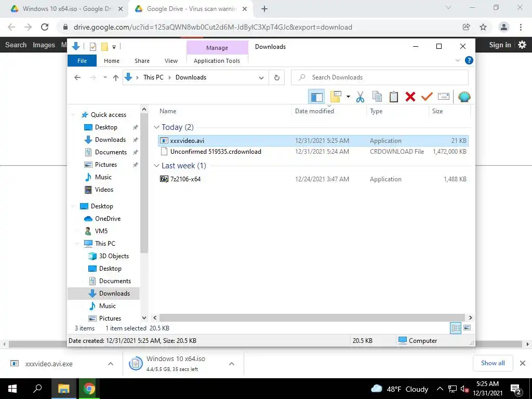The height and width of the screenshot is (399, 532).
Task: Show hidden system tray icons
Action: tap(440, 389)
